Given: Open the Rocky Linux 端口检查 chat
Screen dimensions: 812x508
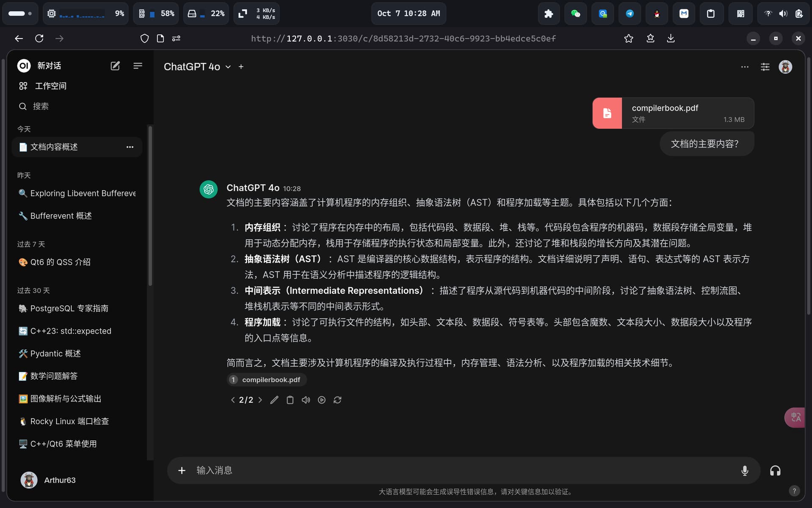Looking at the screenshot, I should point(77,421).
